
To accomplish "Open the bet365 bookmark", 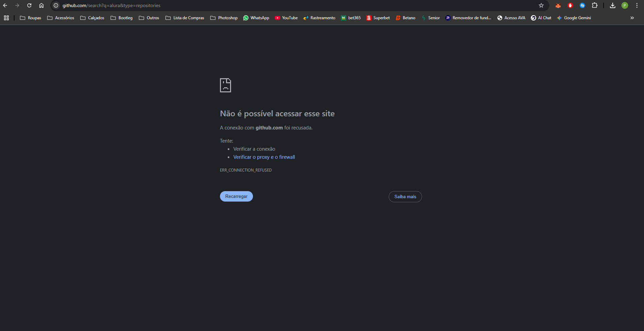I will 351,18.
